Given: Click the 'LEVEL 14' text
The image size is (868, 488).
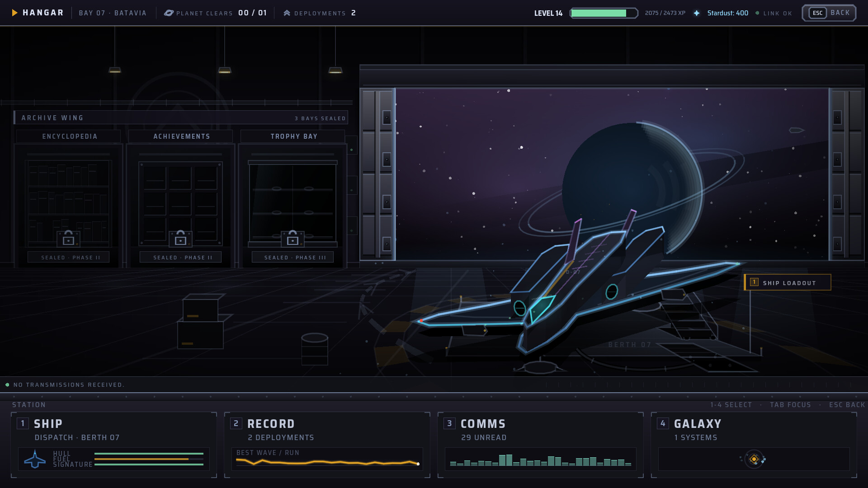Looking at the screenshot, I should (548, 13).
